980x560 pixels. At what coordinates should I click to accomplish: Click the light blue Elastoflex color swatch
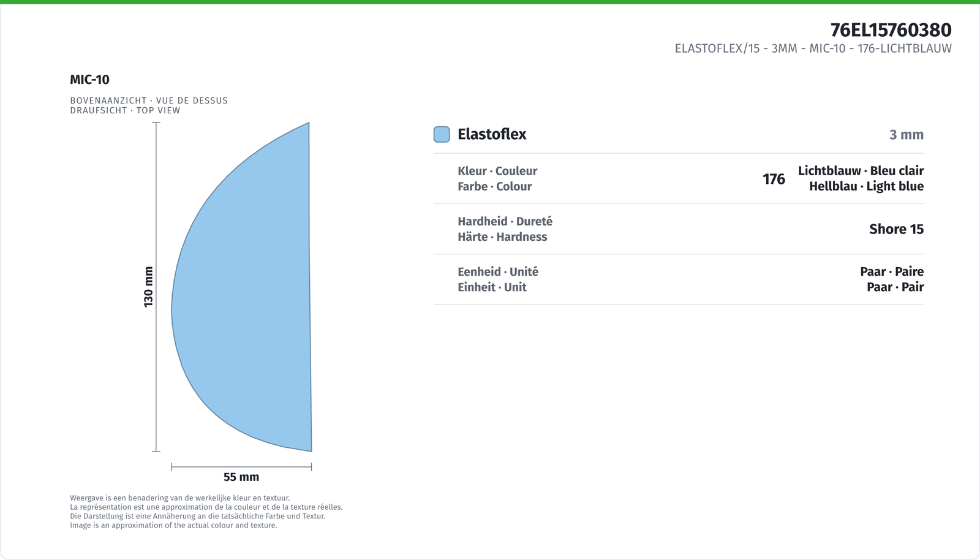(442, 134)
